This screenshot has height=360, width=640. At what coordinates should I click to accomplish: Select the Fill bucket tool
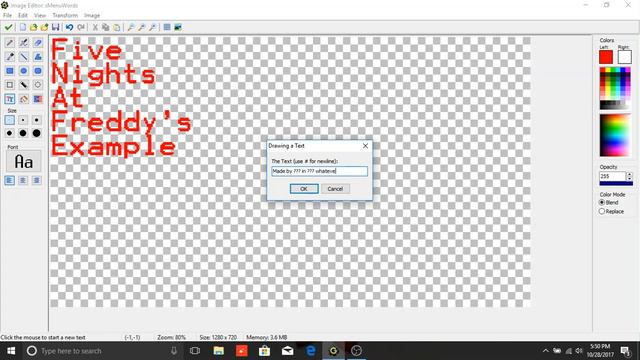pos(24,99)
